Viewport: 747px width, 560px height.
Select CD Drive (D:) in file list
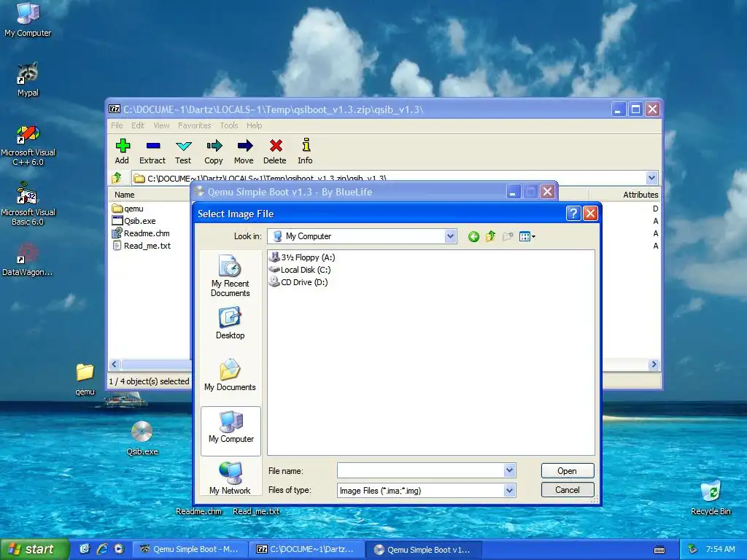298,282
